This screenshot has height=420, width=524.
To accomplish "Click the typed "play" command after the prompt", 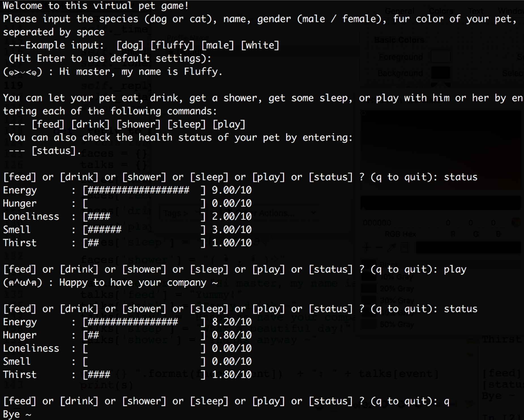I will pyautogui.click(x=455, y=269).
